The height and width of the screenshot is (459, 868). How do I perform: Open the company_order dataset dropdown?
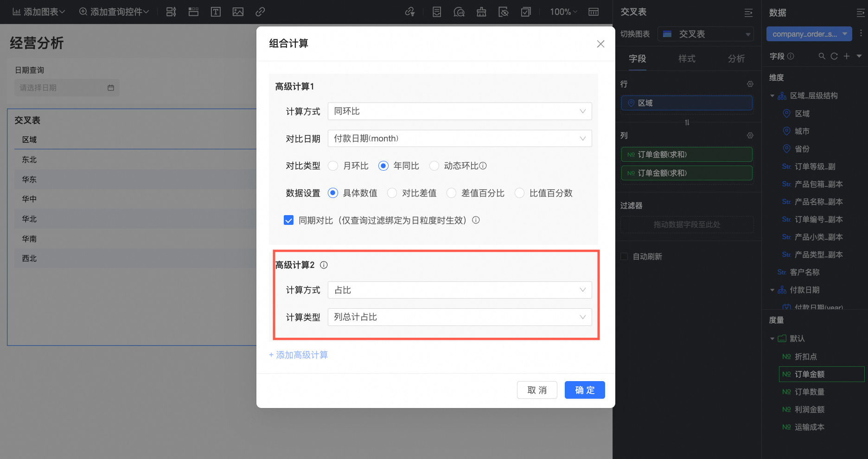pos(809,34)
